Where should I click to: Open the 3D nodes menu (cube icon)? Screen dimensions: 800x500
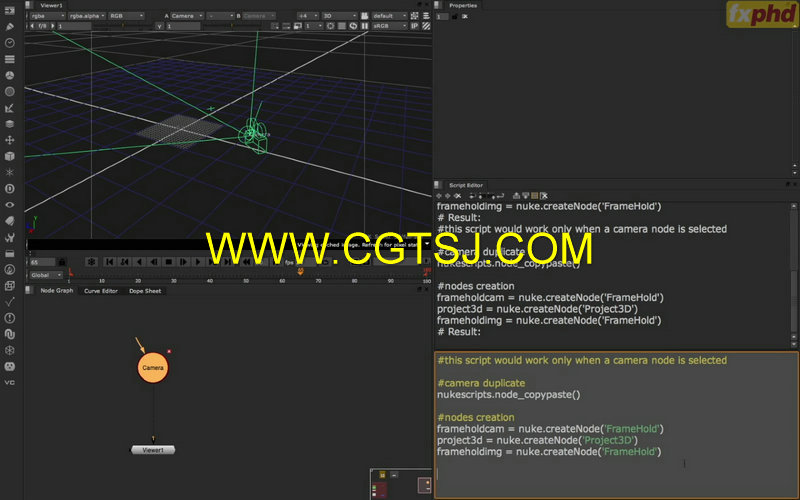pyautogui.click(x=9, y=156)
